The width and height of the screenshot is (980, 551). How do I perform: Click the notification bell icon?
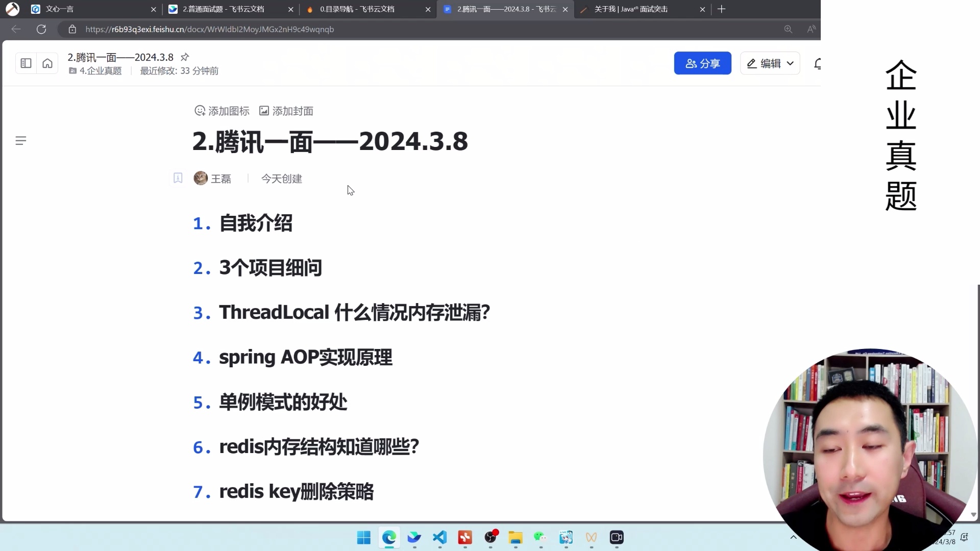817,63
